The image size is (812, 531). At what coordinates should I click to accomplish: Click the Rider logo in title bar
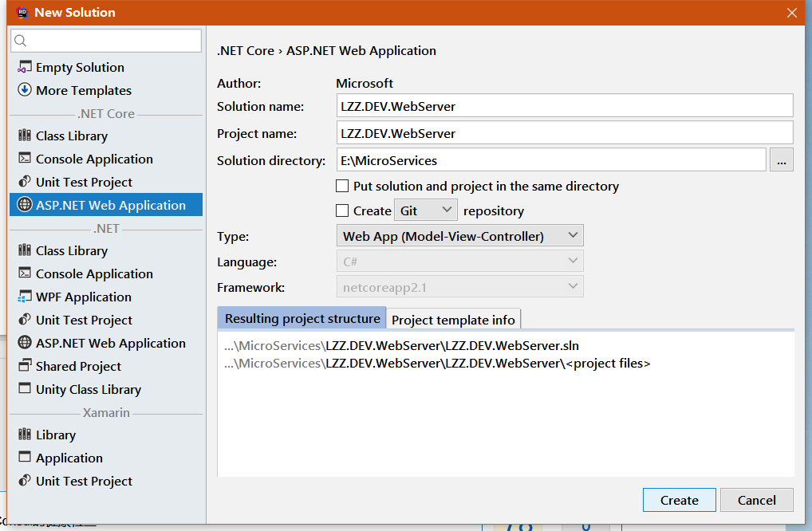(22, 13)
